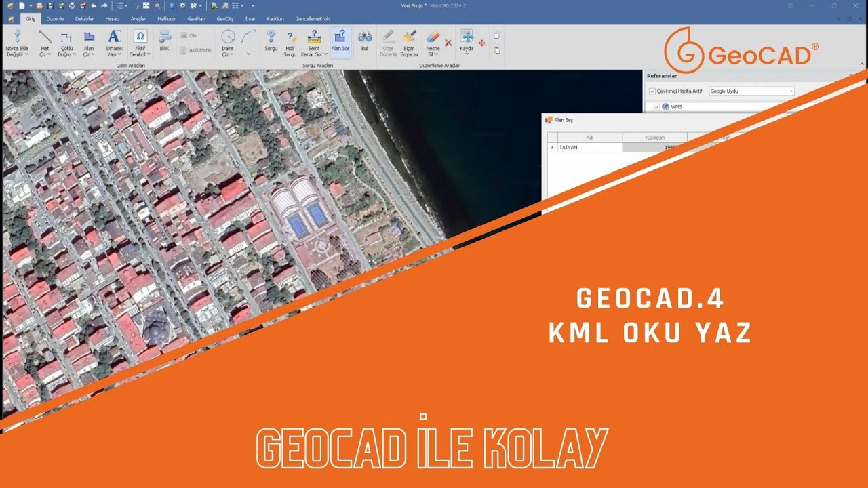Click the Nokta Ekle Değiştir tool
The image size is (868, 488).
[17, 42]
